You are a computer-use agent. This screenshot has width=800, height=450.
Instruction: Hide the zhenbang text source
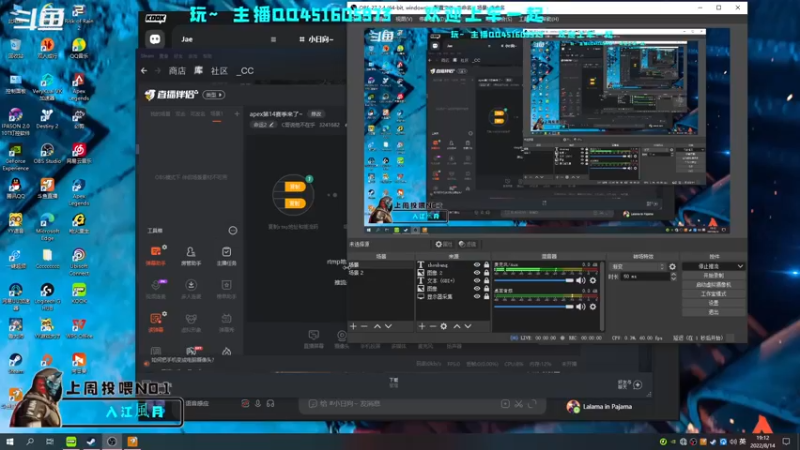tap(477, 265)
